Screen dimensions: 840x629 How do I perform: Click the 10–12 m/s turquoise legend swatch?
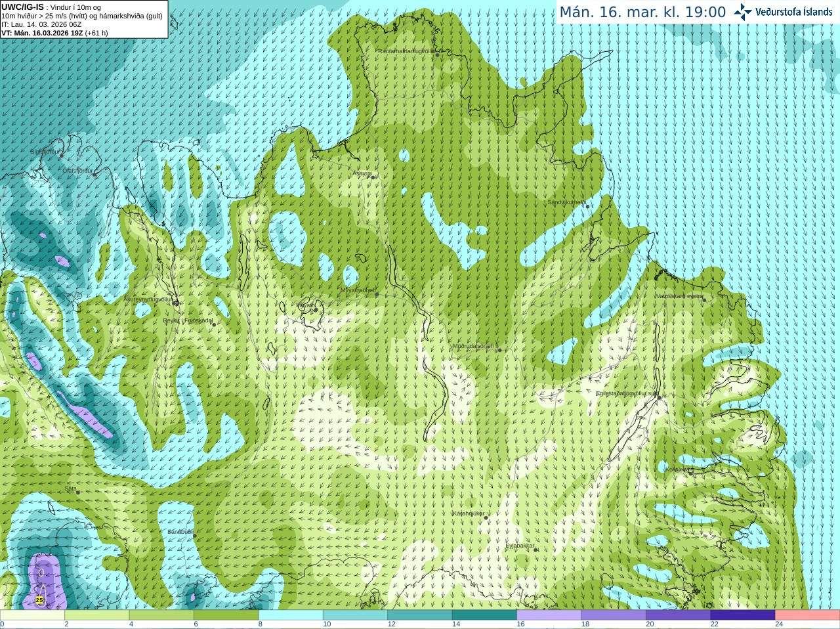click(x=355, y=615)
